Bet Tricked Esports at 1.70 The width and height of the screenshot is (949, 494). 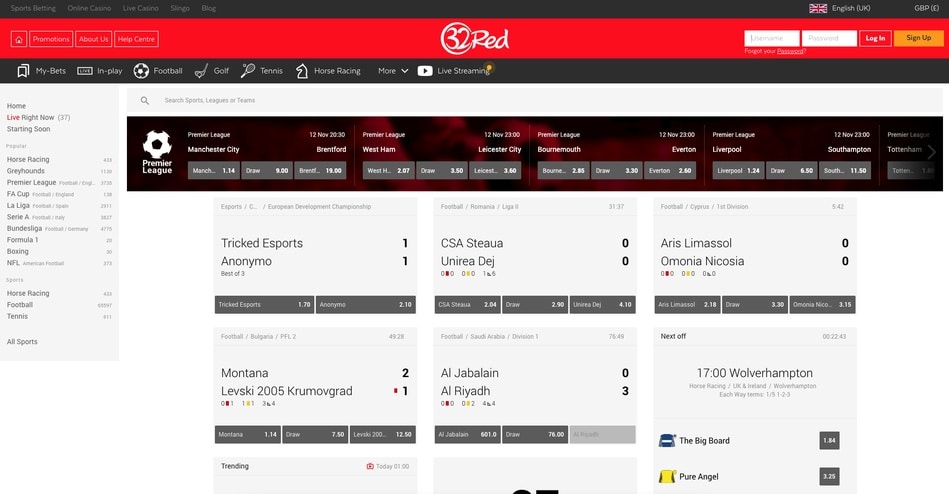coord(264,305)
